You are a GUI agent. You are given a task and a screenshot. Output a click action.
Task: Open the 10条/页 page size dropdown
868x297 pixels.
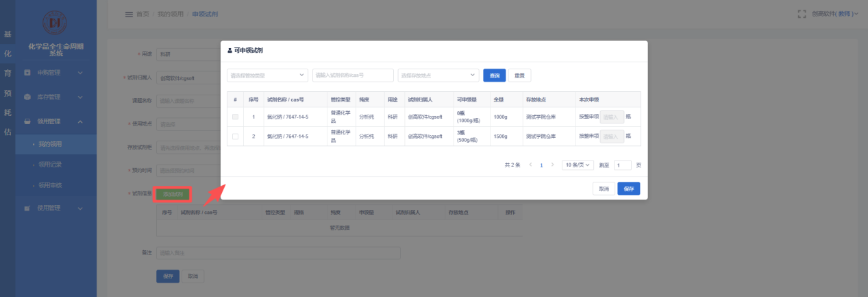point(577,165)
